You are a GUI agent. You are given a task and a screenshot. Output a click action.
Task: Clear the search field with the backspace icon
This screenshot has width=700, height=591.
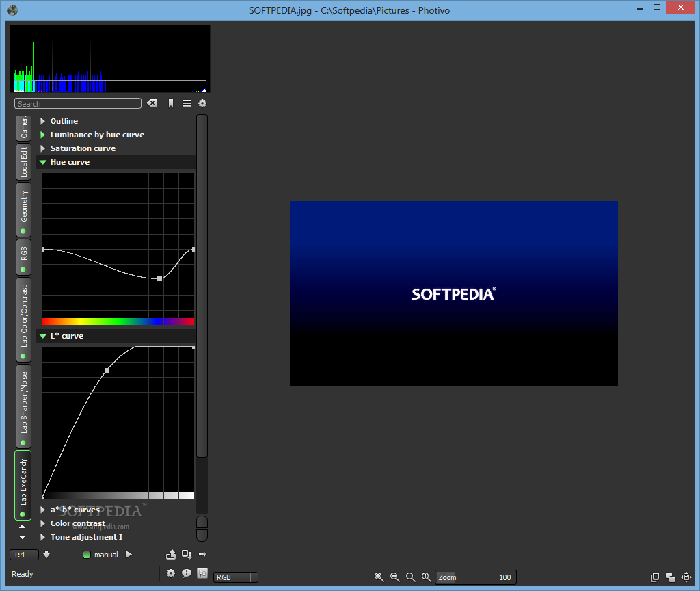(152, 103)
